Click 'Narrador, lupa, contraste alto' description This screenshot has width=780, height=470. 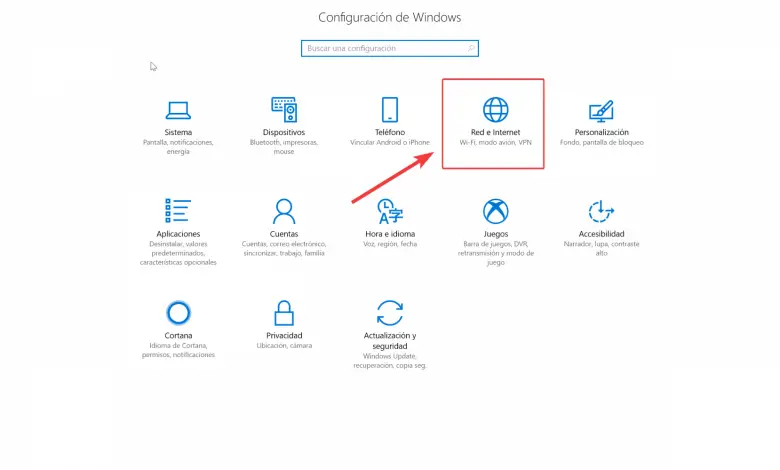[x=601, y=248]
